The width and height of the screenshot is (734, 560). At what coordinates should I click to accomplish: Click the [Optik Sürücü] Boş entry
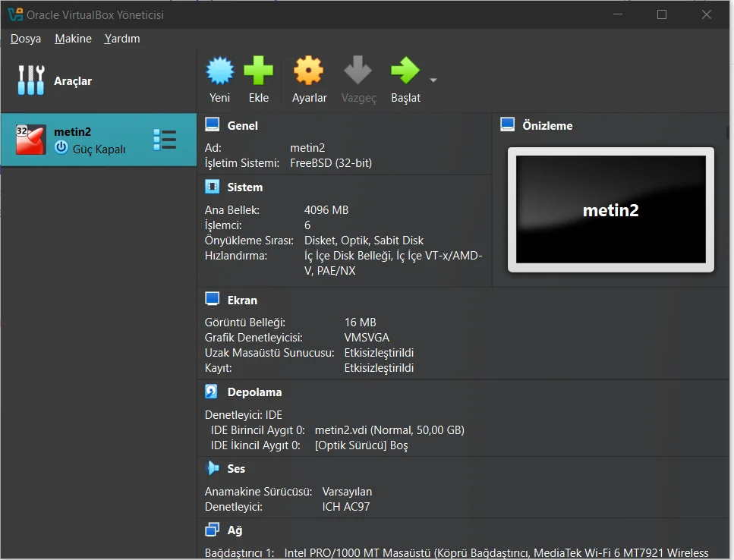(x=361, y=445)
